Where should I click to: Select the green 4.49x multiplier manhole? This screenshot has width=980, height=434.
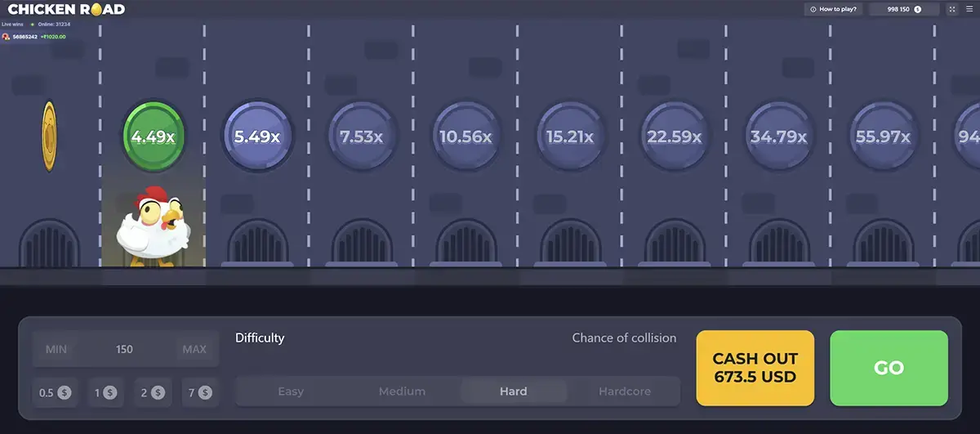(x=154, y=136)
